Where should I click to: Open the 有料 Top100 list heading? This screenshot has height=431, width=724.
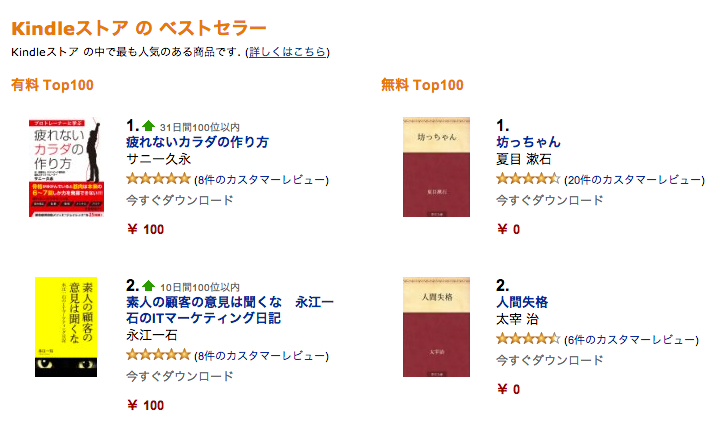pyautogui.click(x=52, y=85)
